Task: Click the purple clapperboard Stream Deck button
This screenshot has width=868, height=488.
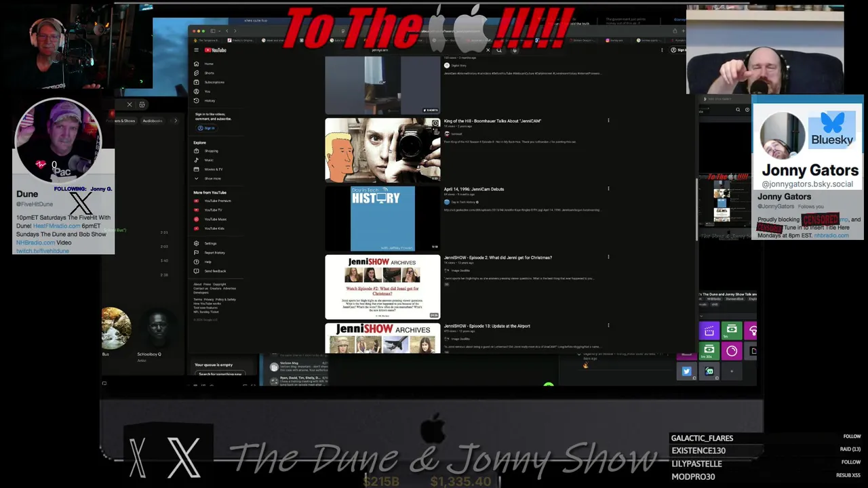Action: point(709,331)
